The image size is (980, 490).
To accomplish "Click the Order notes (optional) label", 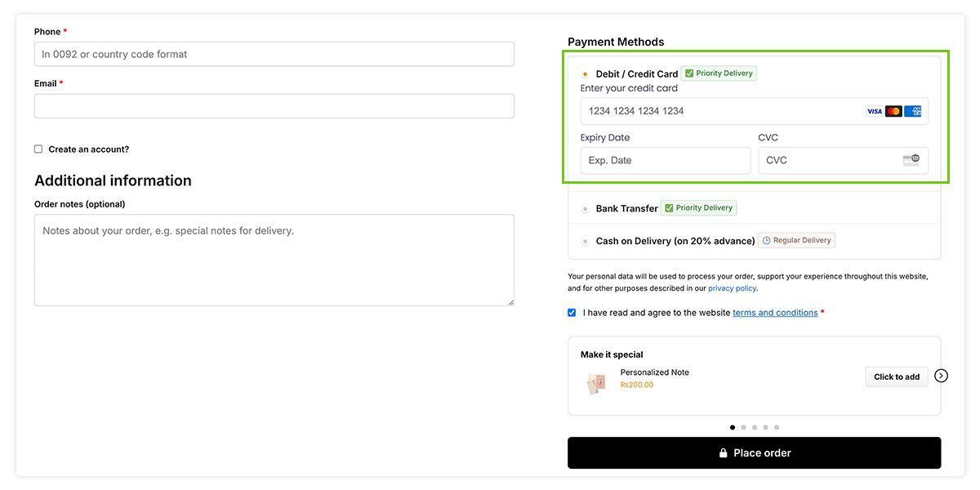I will pyautogui.click(x=80, y=204).
